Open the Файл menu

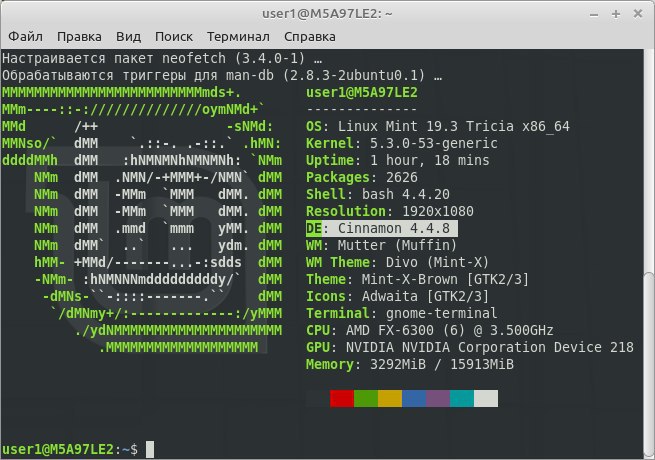click(x=25, y=37)
